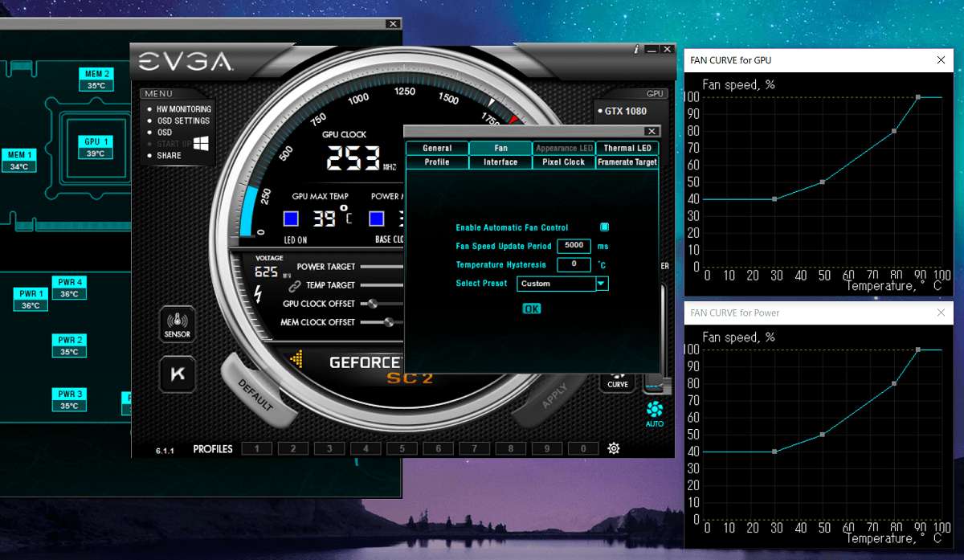Close the FAN CURVE for GPU window
964x560 pixels.
(941, 60)
